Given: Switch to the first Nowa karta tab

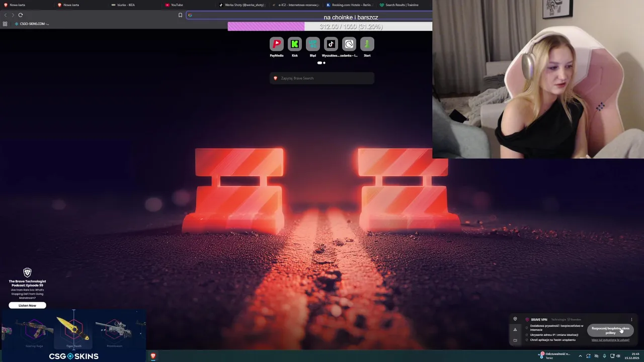Looking at the screenshot, I should 27,5.
